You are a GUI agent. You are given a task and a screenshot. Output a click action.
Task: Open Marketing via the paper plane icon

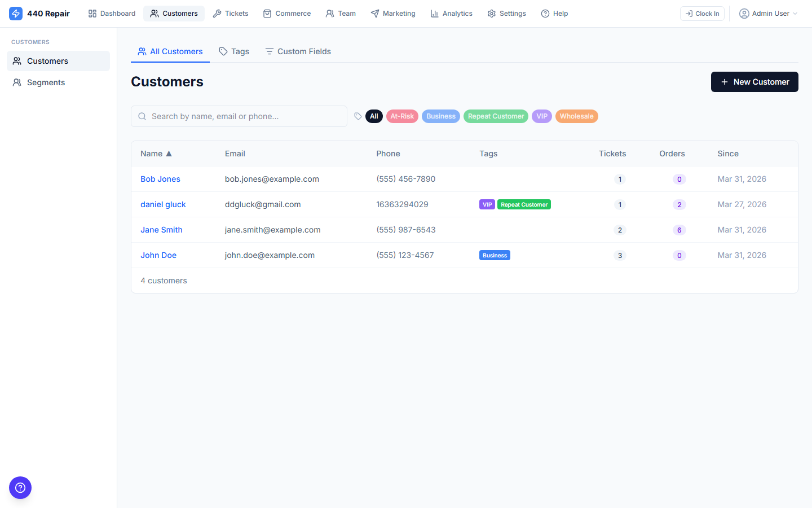click(374, 13)
